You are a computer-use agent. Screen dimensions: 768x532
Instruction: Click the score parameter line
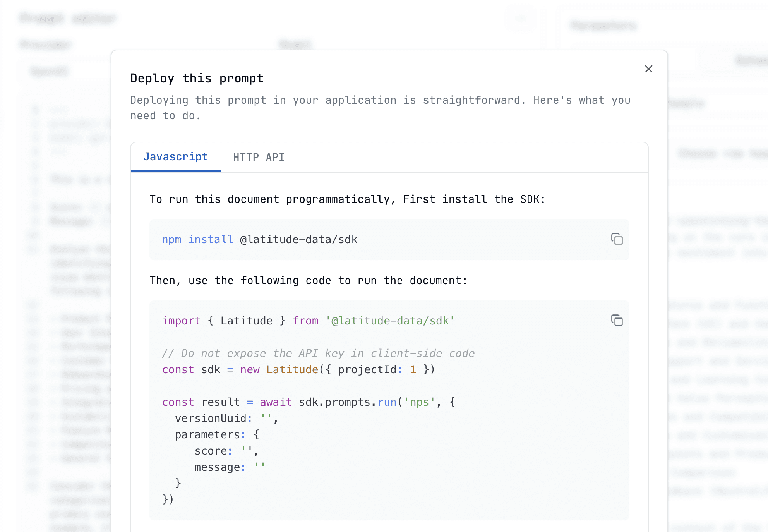click(x=226, y=451)
